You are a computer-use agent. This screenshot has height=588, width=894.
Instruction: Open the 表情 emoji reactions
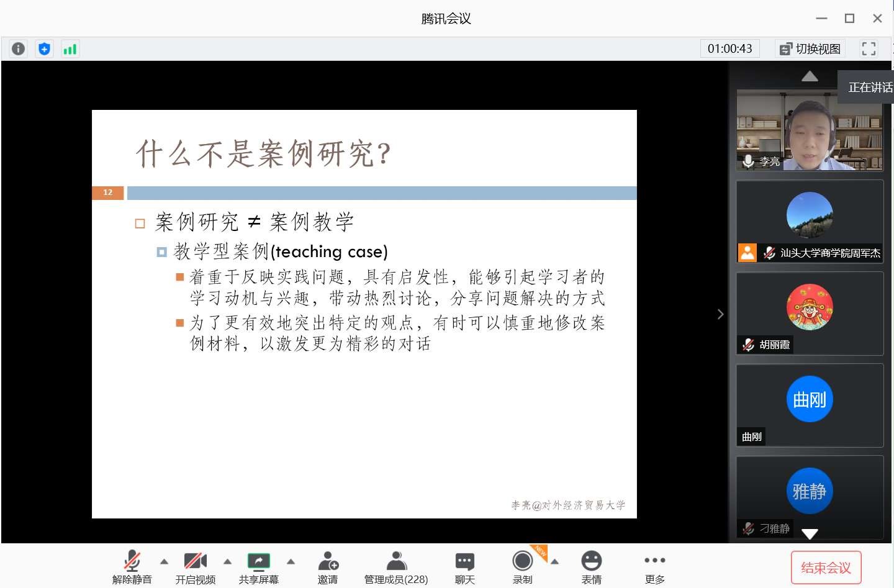[x=591, y=567]
